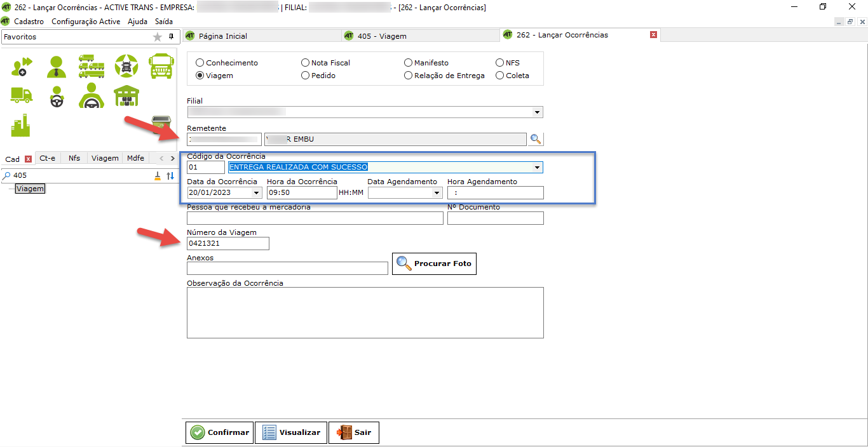This screenshot has height=447, width=868.
Task: Open the large driver at steering wheel icon
Action: (92, 96)
